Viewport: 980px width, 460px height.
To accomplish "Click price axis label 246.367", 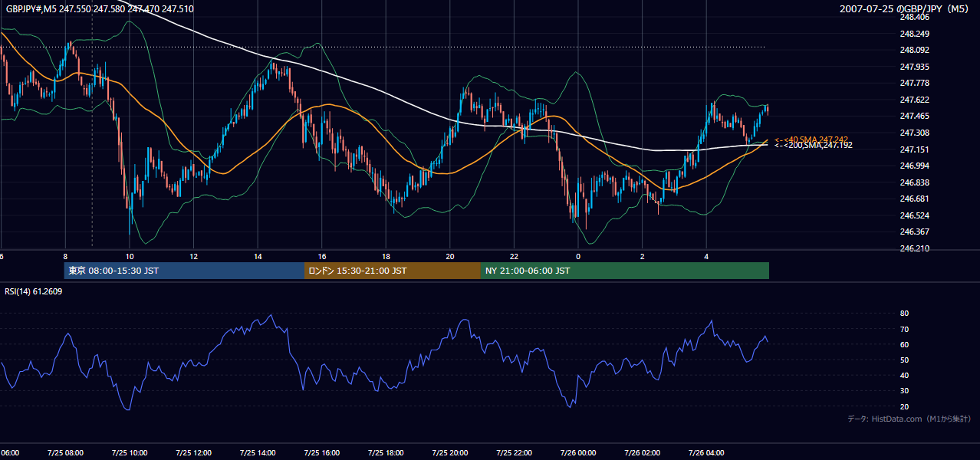I will point(915,232).
